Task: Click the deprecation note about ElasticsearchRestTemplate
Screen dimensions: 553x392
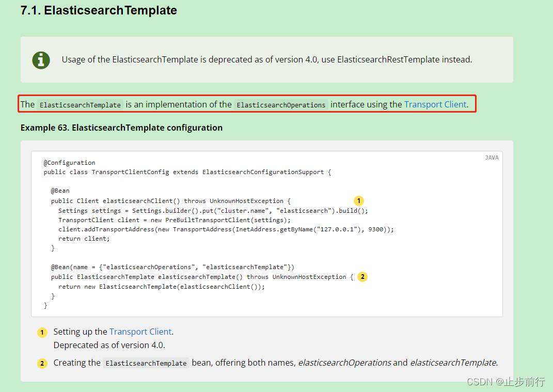Action: [x=266, y=59]
